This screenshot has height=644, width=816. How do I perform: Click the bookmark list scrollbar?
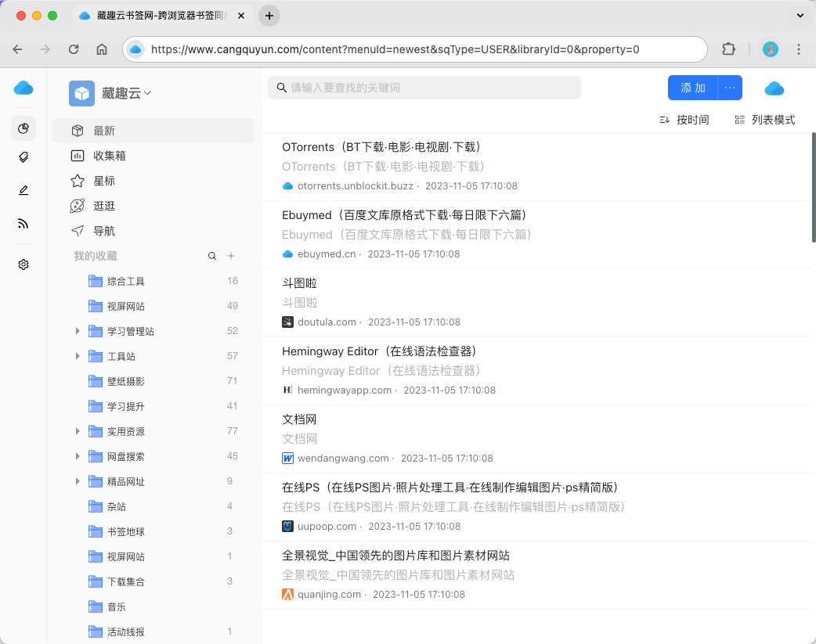pyautogui.click(x=814, y=187)
